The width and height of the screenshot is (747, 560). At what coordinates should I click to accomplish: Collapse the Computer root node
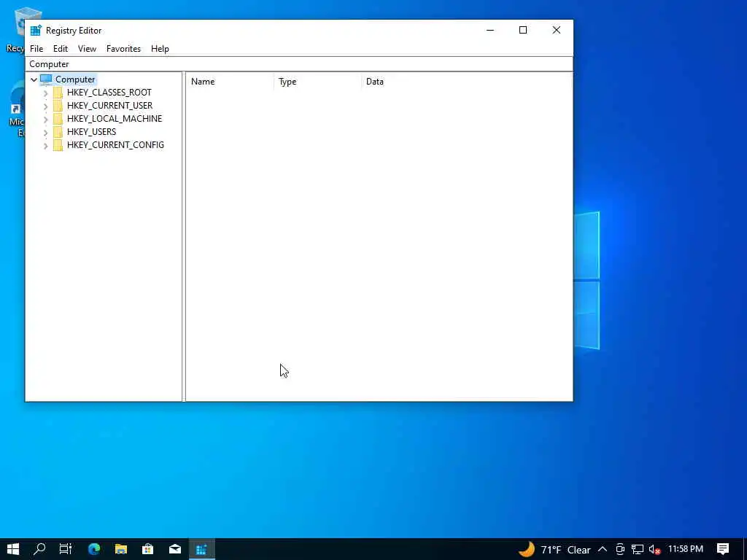pyautogui.click(x=34, y=79)
